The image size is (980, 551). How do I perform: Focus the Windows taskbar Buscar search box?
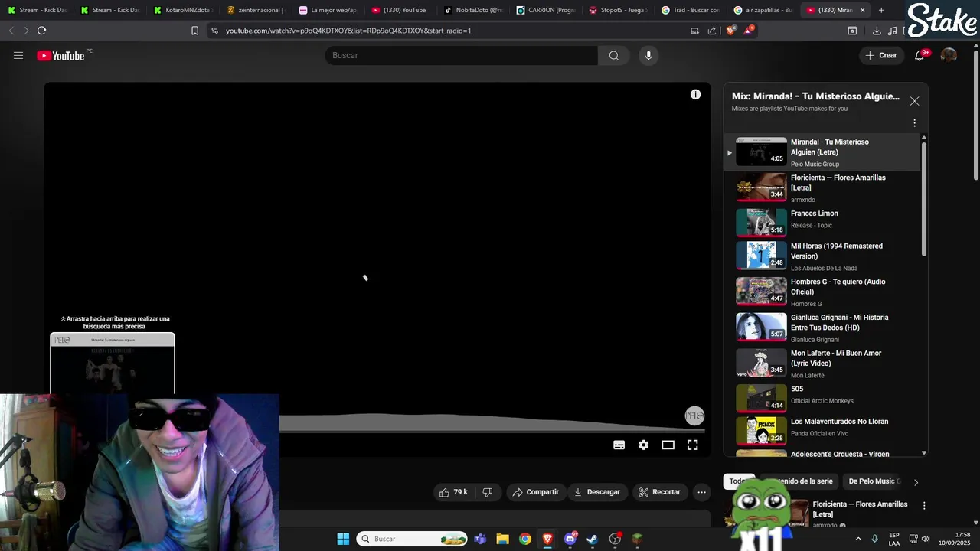click(413, 539)
